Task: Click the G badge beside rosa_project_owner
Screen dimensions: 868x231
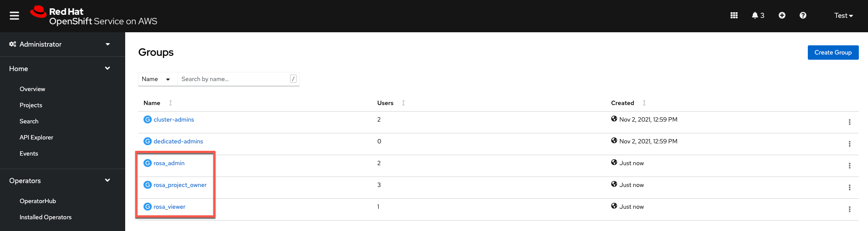Action: 147,185
